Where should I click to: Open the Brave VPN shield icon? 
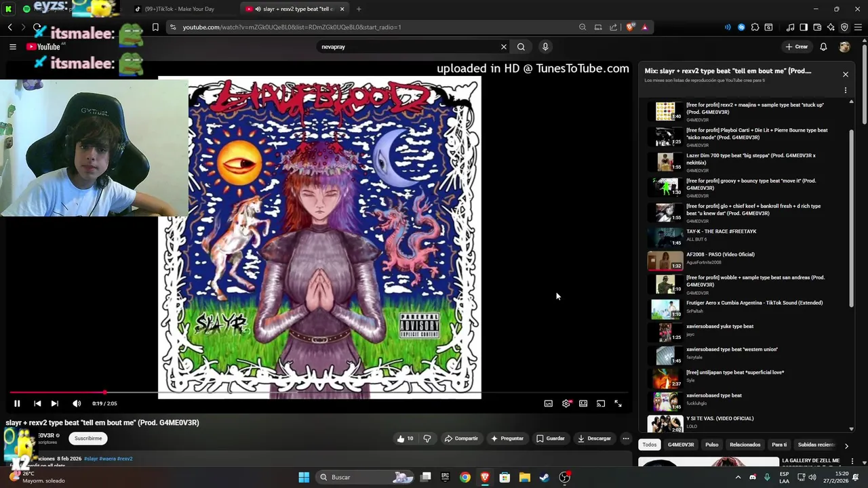844,27
